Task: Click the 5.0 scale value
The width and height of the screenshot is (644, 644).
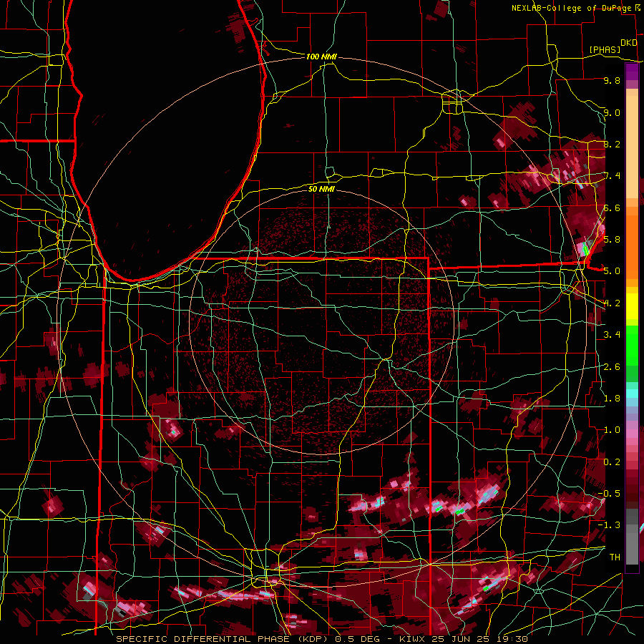Action: [x=612, y=271]
